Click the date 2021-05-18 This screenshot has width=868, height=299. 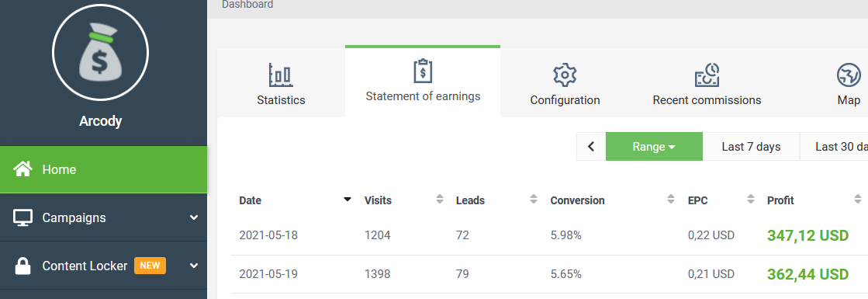click(268, 235)
